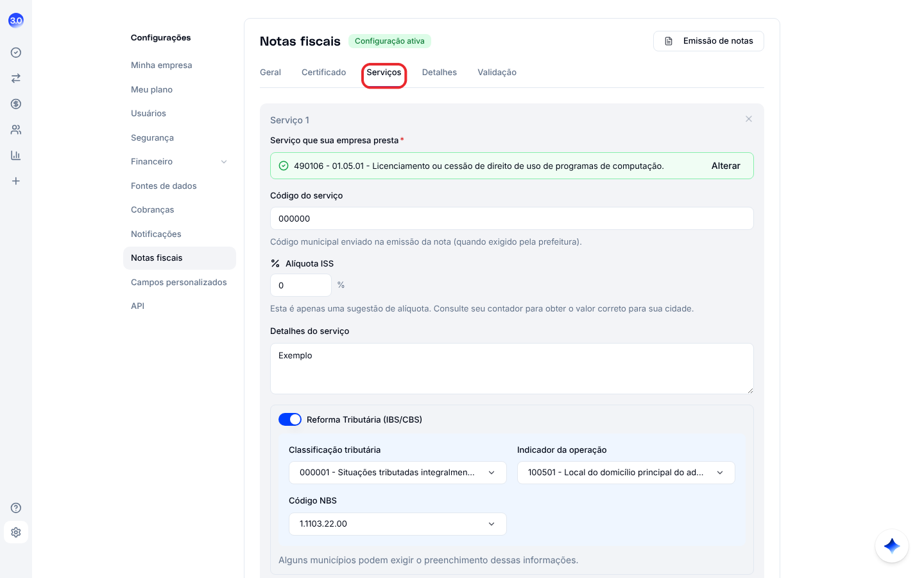The image size is (924, 578).
Task: Open the people icon in sidebar
Action: (16, 130)
